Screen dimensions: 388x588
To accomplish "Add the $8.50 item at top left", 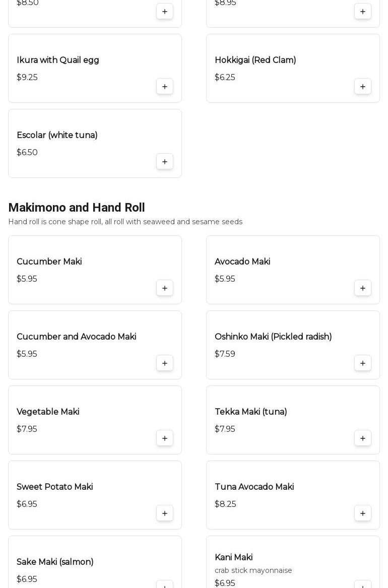I will (x=165, y=11).
